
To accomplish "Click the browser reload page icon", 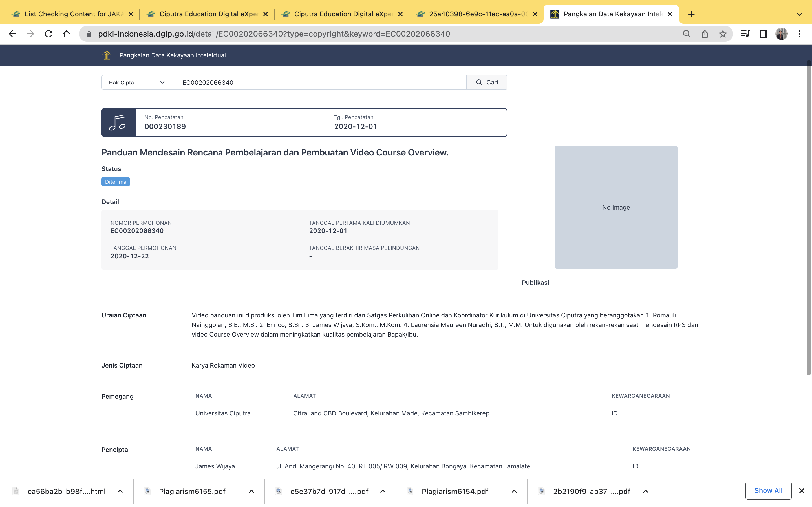I will (x=49, y=34).
